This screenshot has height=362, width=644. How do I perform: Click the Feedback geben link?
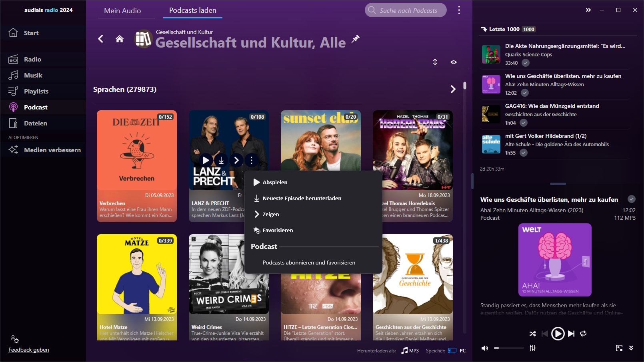[29, 350]
